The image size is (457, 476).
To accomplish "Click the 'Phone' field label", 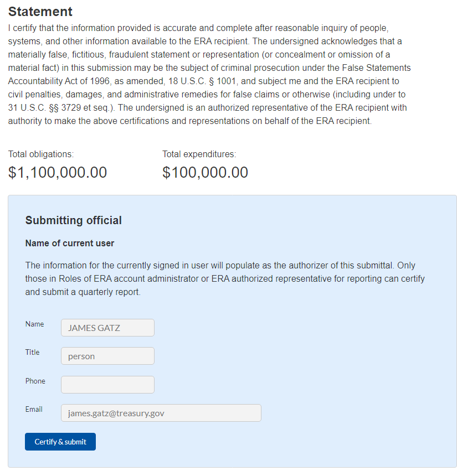I will (35, 381).
